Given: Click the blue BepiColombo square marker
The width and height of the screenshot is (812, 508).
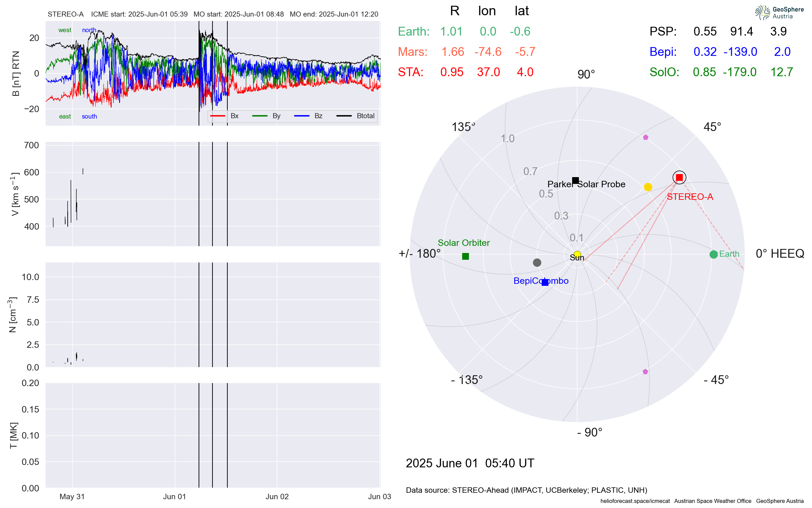Looking at the screenshot, I should coord(545,282).
